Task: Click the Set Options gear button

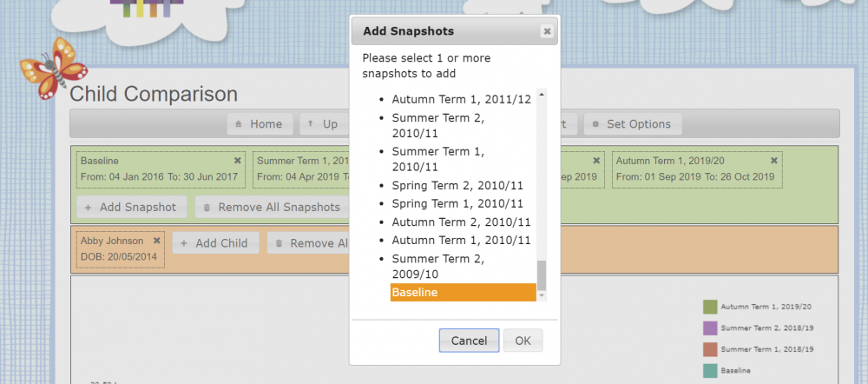Action: pyautogui.click(x=633, y=124)
